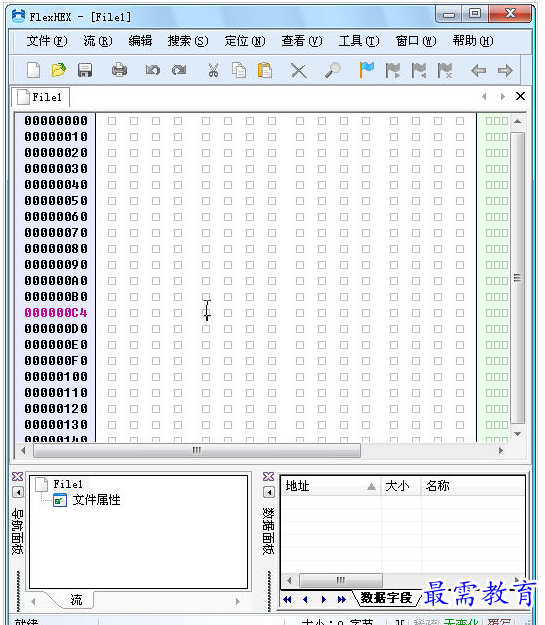Click address 00000000 in the offset column

56,121
